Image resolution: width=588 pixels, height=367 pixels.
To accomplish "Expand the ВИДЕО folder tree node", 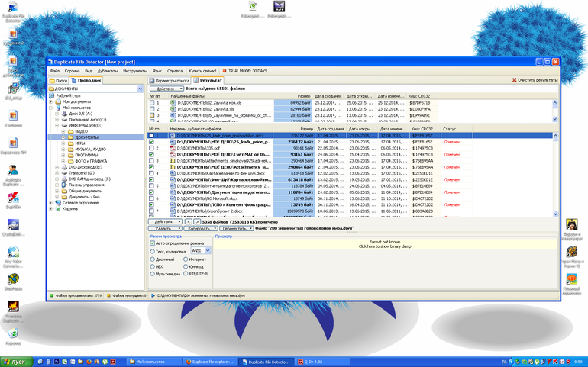I will coord(63,131).
